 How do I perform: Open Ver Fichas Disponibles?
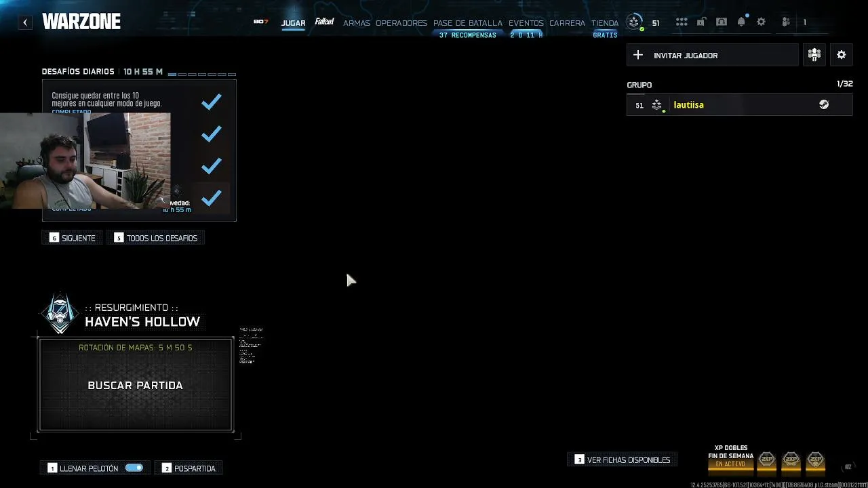click(623, 460)
